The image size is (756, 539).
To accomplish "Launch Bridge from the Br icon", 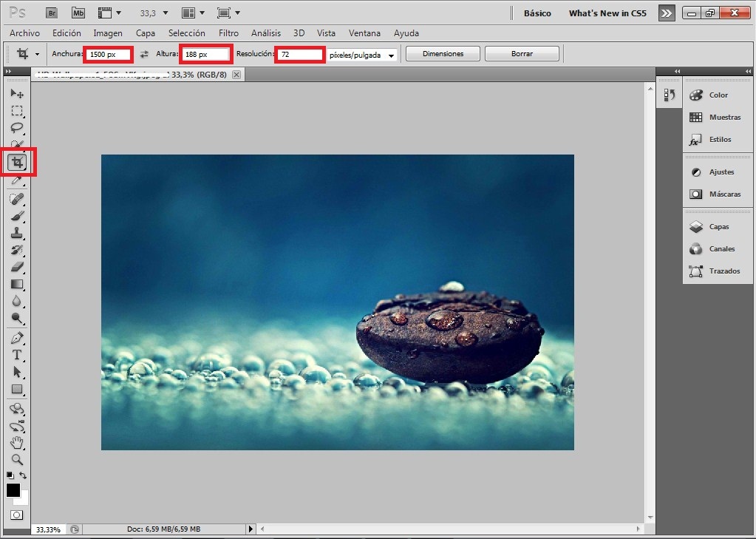I will pyautogui.click(x=51, y=13).
